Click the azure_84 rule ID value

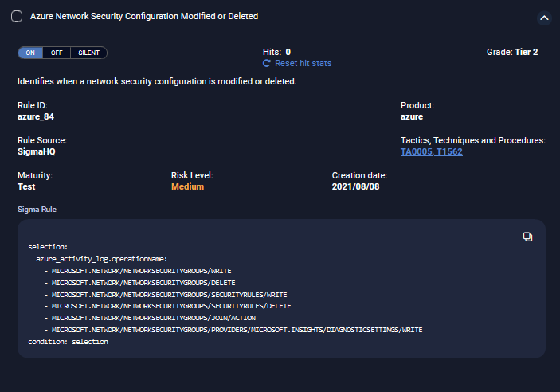point(36,116)
